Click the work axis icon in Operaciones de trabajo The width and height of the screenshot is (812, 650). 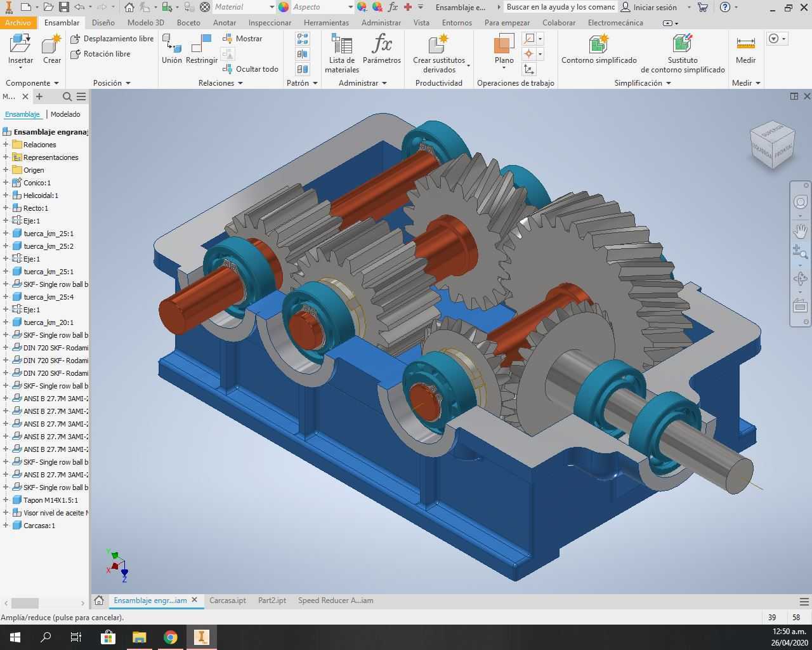point(528,39)
